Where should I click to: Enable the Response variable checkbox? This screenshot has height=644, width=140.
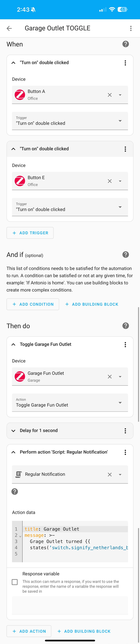(15, 582)
